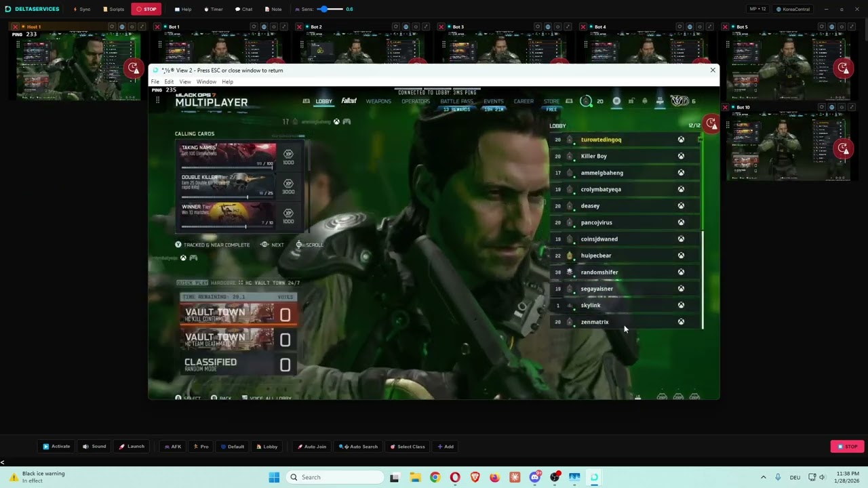Open the Opera browser from the taskbar
868x488 pixels.
click(x=455, y=477)
